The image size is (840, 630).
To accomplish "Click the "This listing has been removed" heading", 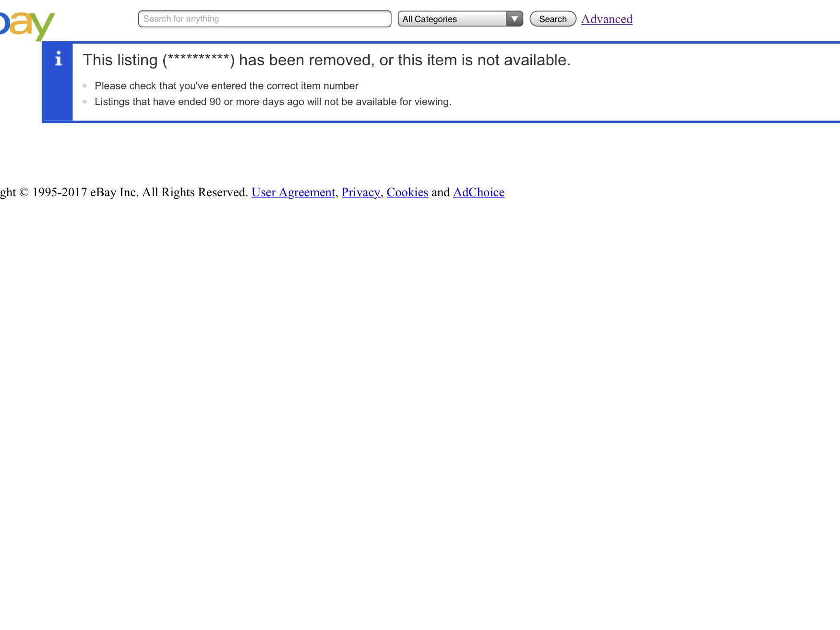I will point(326,60).
